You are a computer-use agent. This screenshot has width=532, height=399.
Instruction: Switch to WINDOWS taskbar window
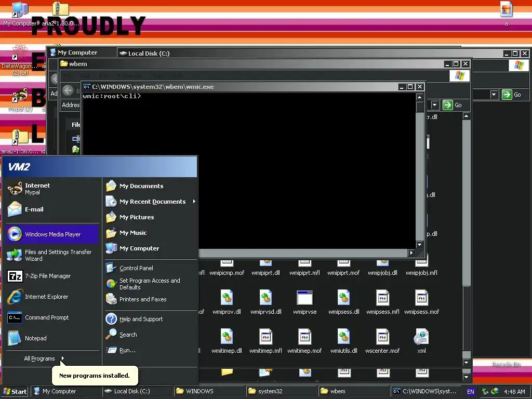pyautogui.click(x=209, y=391)
